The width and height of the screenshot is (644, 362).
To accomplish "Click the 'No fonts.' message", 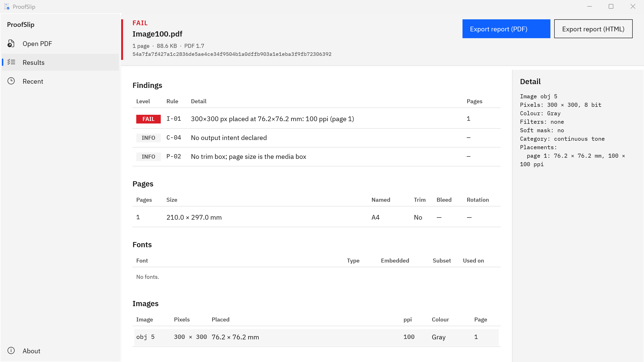I will [148, 277].
